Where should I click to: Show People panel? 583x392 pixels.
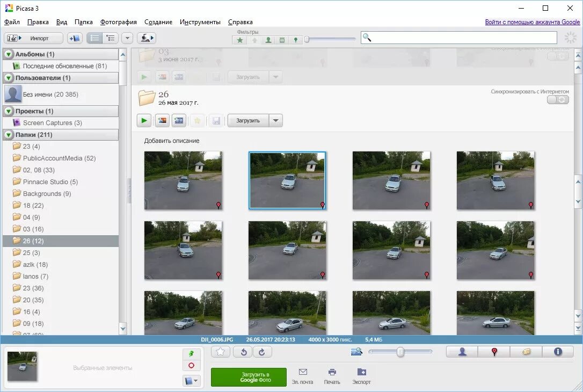[462, 352]
